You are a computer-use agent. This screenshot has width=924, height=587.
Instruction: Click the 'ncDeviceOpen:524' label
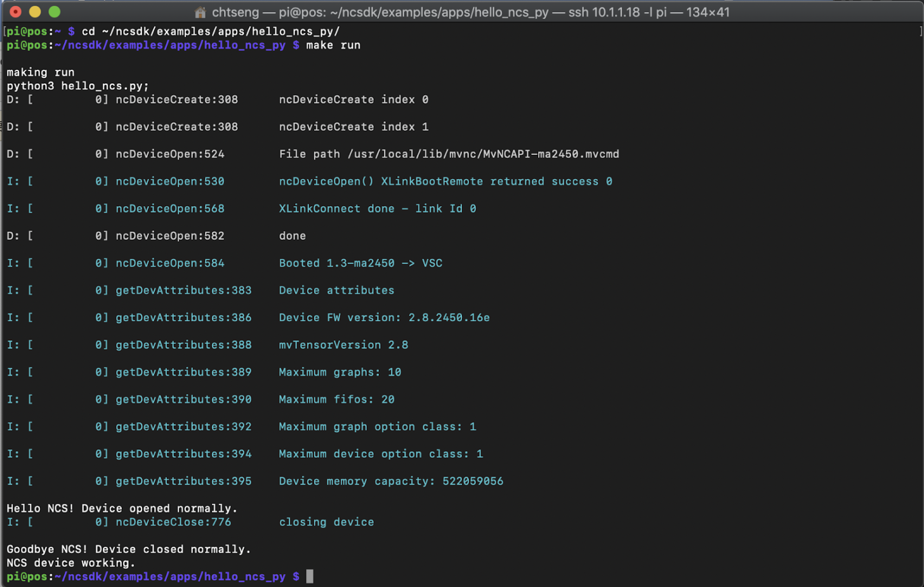pos(170,154)
